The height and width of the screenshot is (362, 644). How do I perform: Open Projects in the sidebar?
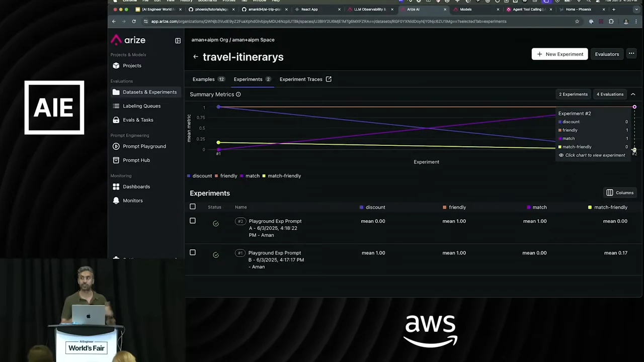click(x=132, y=66)
